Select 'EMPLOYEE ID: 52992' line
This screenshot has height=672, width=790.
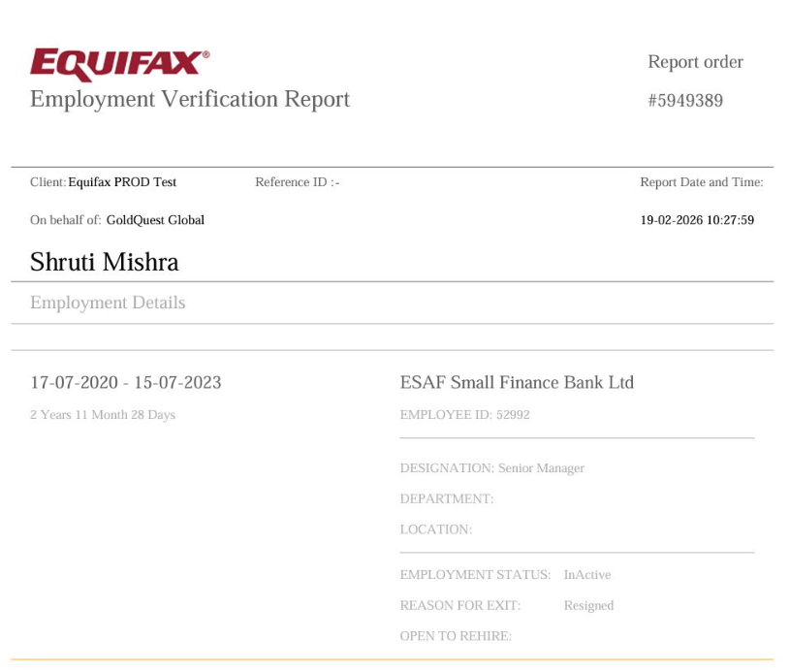click(465, 415)
